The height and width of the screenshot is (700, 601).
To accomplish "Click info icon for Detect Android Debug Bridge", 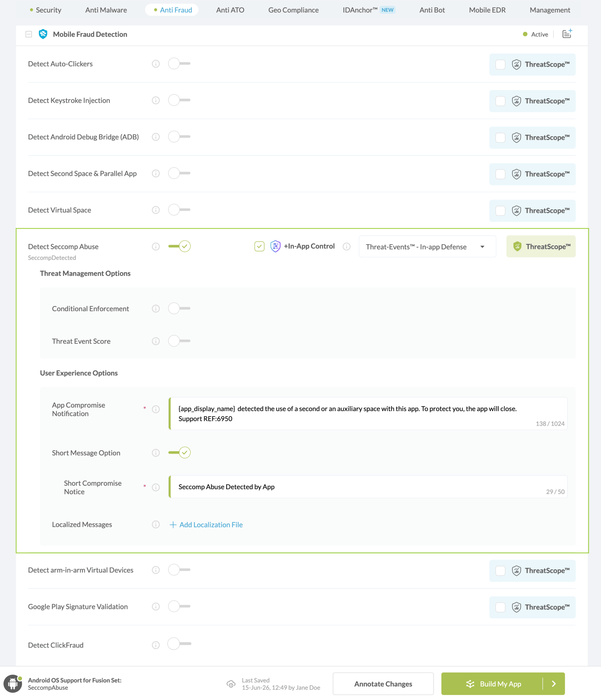I will point(156,137).
